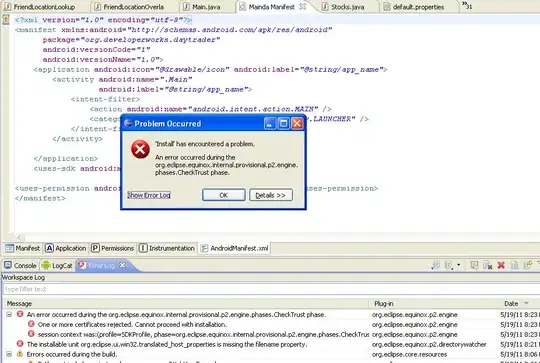Select the AndroidManifest.xml source tab

coord(235,248)
